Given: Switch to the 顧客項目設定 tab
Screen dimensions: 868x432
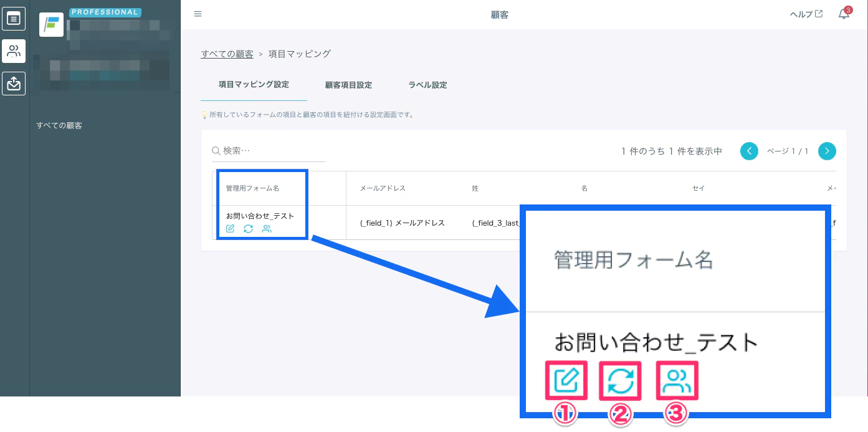Looking at the screenshot, I should click(x=348, y=85).
